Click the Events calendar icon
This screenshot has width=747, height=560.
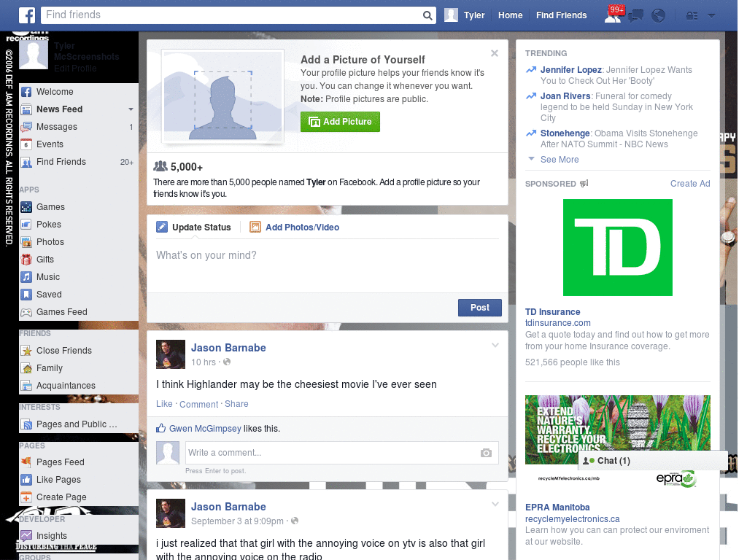(26, 144)
